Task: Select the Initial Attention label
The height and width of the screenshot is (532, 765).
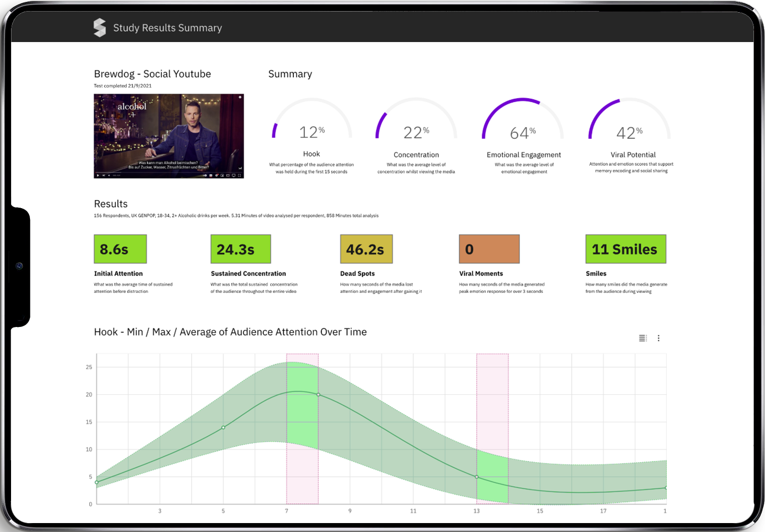Action: (118, 274)
